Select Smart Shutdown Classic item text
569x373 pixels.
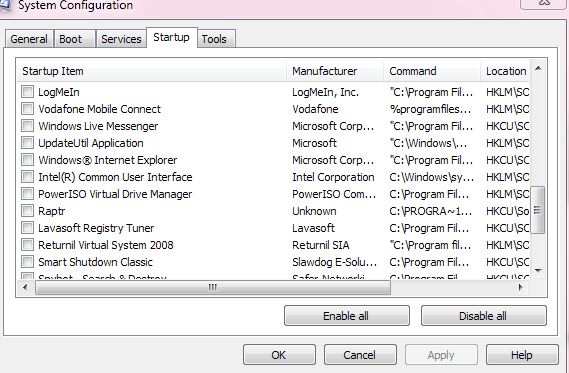pyautogui.click(x=95, y=263)
